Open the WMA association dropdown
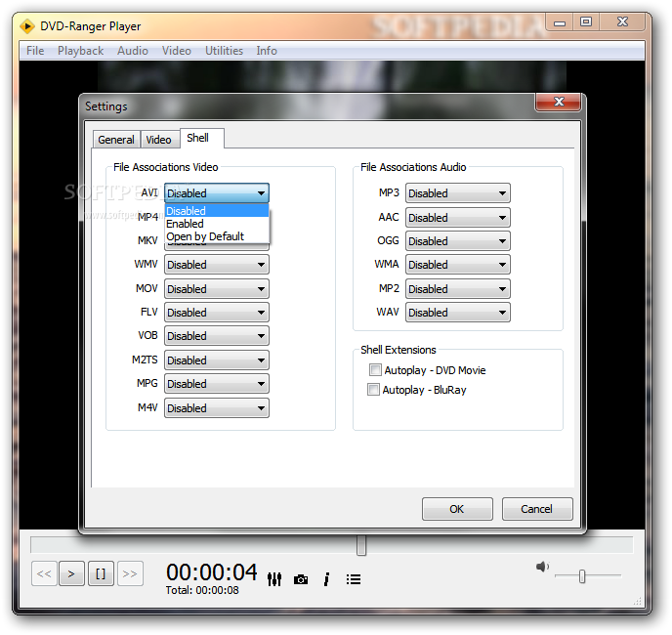 [458, 264]
